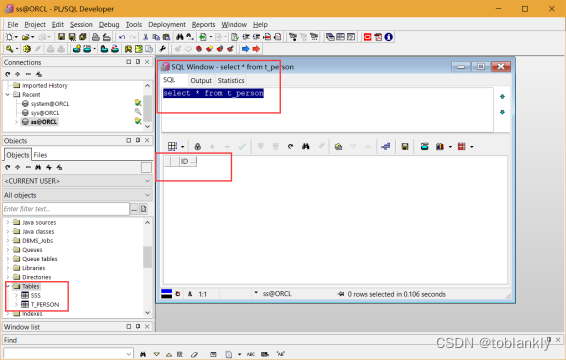Collapse the Recent connections folder

8,95
